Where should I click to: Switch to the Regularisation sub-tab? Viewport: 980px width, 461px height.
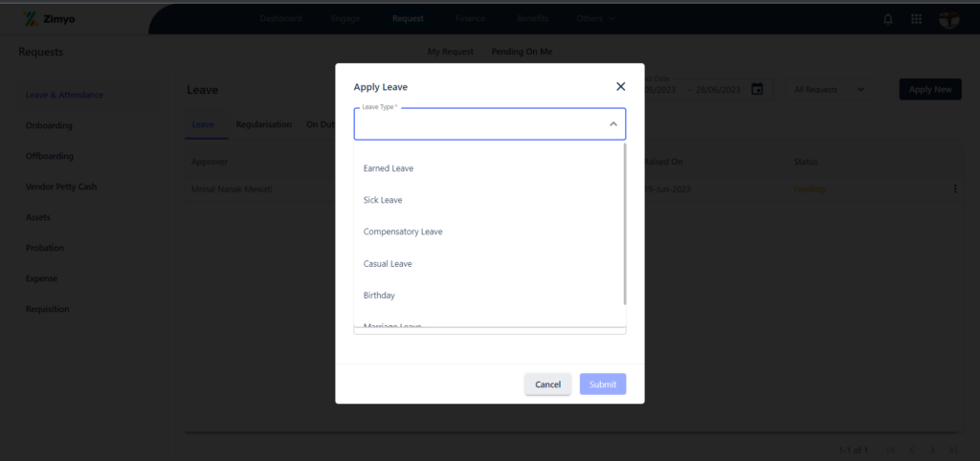(x=264, y=125)
